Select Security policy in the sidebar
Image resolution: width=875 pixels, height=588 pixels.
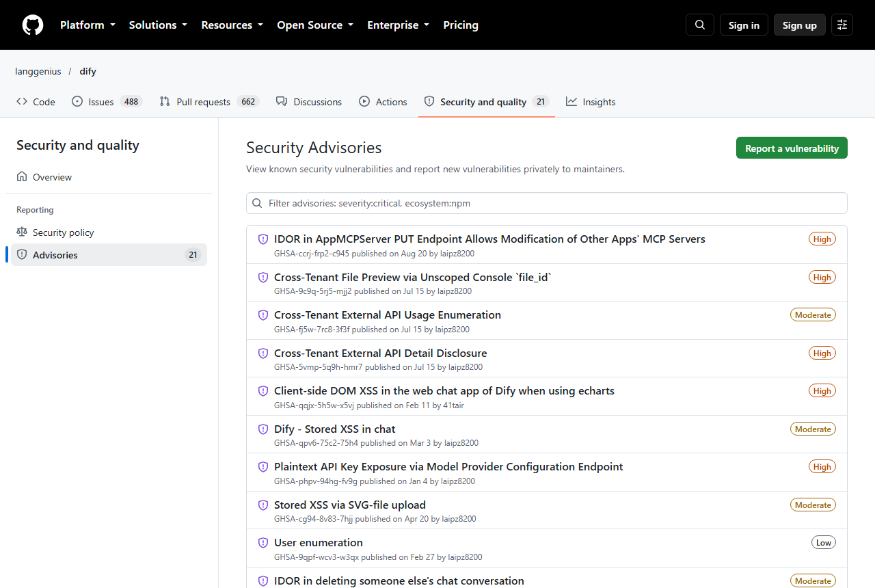[109, 232]
